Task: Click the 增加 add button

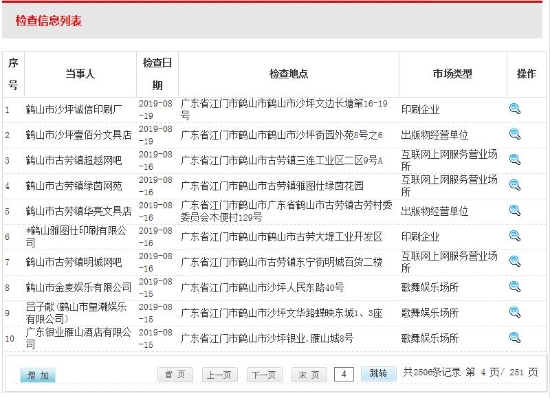Action: tap(38, 375)
